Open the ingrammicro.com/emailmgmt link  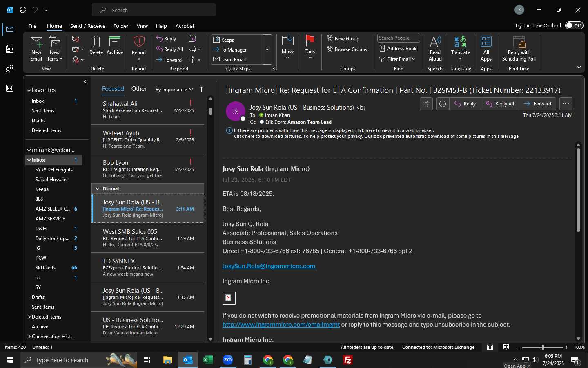[x=281, y=325]
